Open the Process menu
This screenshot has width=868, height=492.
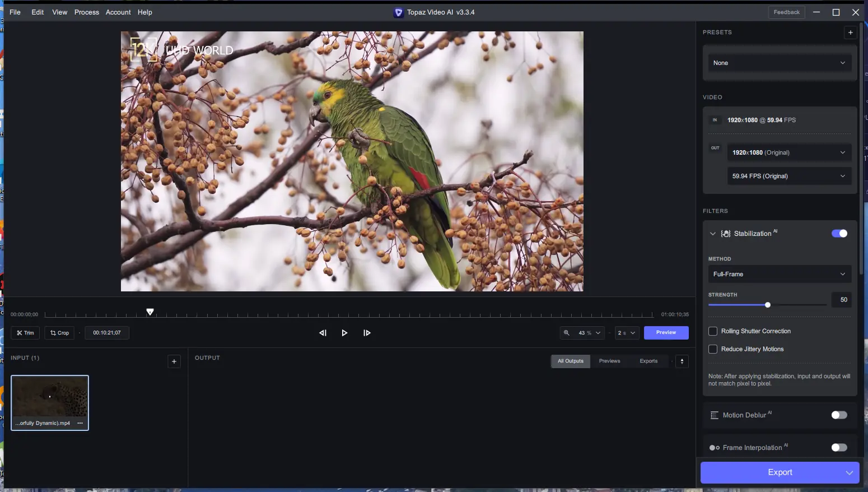tap(87, 12)
